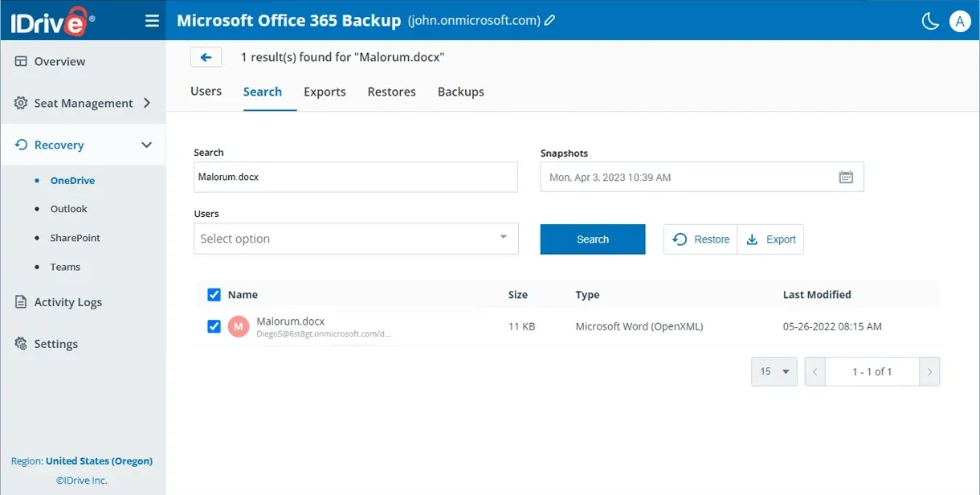
Task: Click the Restore button
Action: point(700,239)
